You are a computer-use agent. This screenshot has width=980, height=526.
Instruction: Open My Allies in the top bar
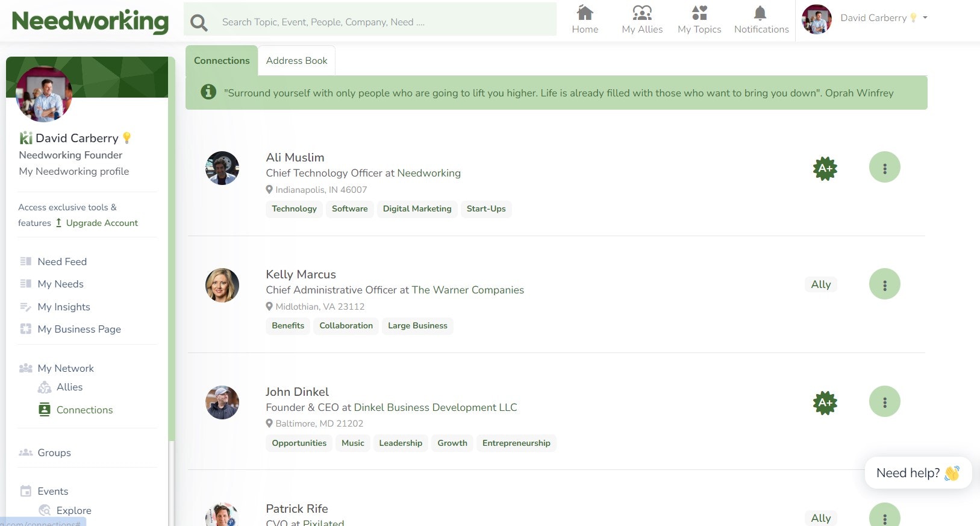(x=642, y=20)
